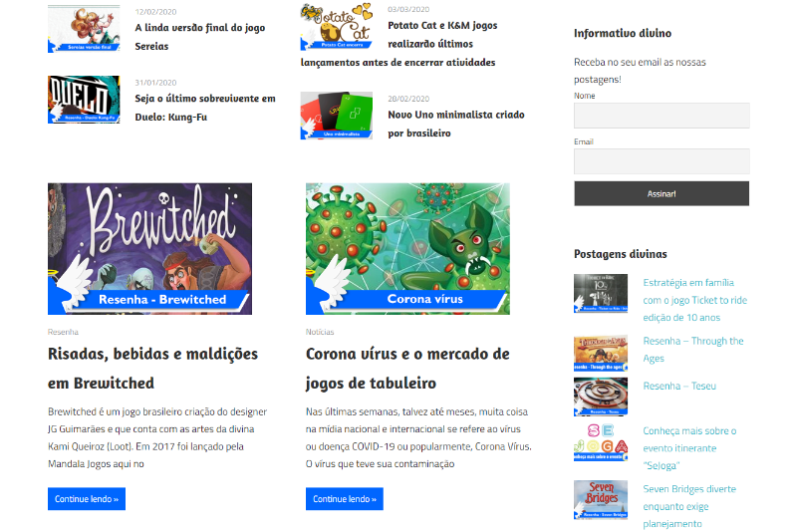Open 'Seven Bridges diverte enquanto exige planejamento' link

[689, 506]
